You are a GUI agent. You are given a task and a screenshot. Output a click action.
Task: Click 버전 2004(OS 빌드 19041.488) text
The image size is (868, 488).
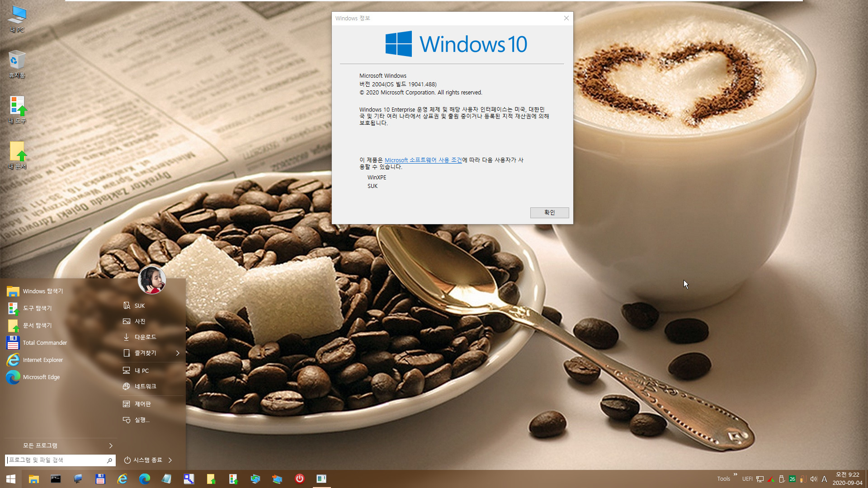(398, 84)
